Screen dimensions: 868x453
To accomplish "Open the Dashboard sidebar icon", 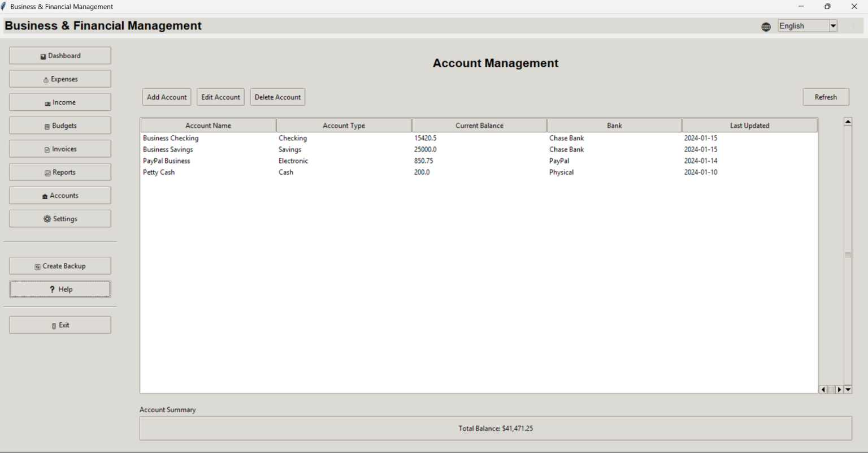I will (x=44, y=55).
